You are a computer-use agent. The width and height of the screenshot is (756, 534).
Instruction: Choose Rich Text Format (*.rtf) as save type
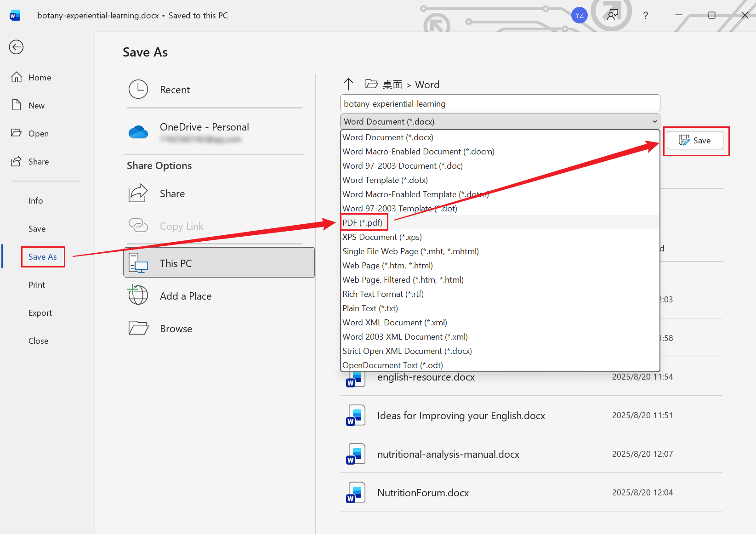point(382,294)
